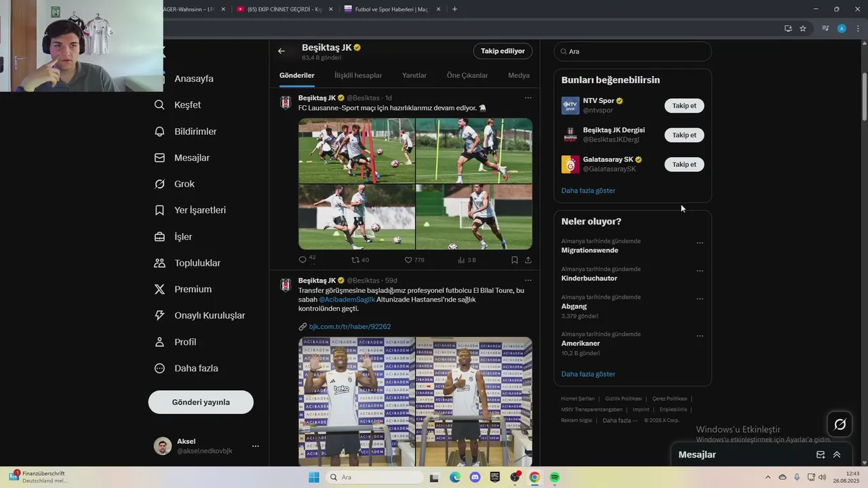This screenshot has height=488, width=868.
Task: Follow NTV Spor with Takip et
Action: [x=684, y=106]
